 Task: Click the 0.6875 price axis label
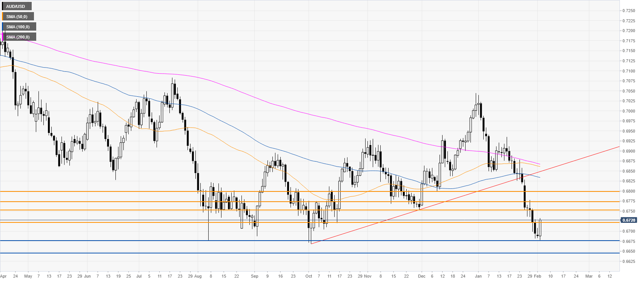(x=629, y=161)
